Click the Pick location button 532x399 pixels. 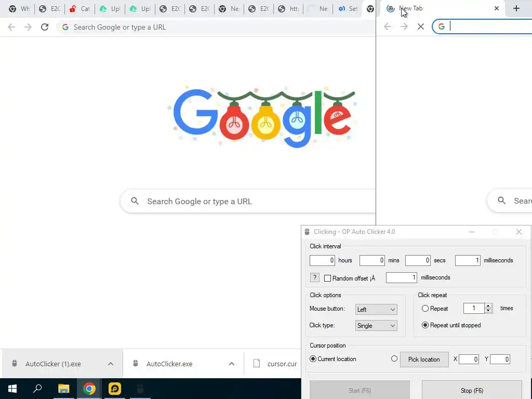coord(424,360)
